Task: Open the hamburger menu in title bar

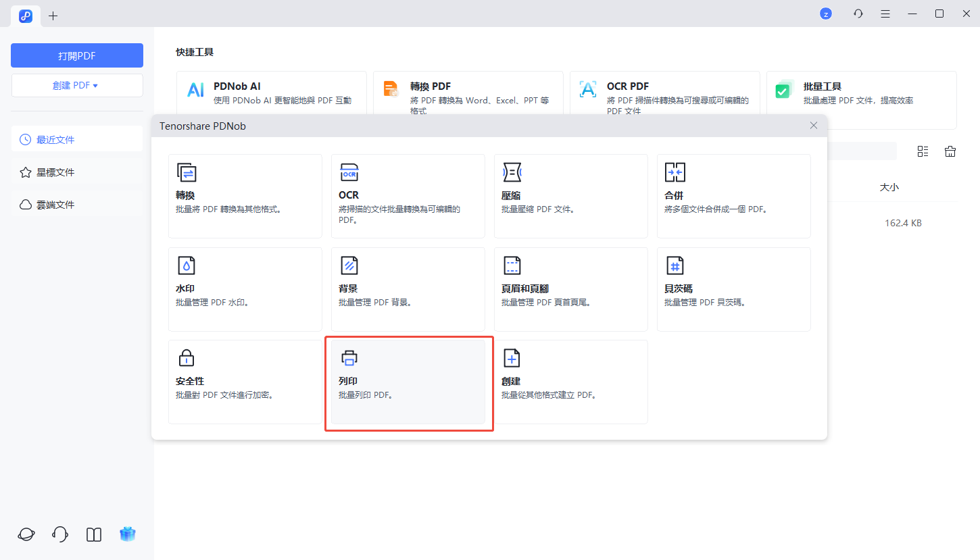Action: tap(885, 14)
